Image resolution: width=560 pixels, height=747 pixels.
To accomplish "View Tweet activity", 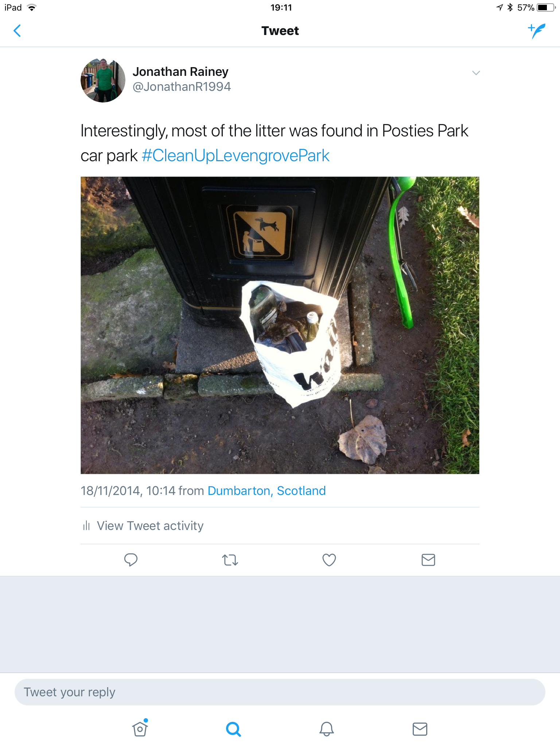I will click(150, 526).
